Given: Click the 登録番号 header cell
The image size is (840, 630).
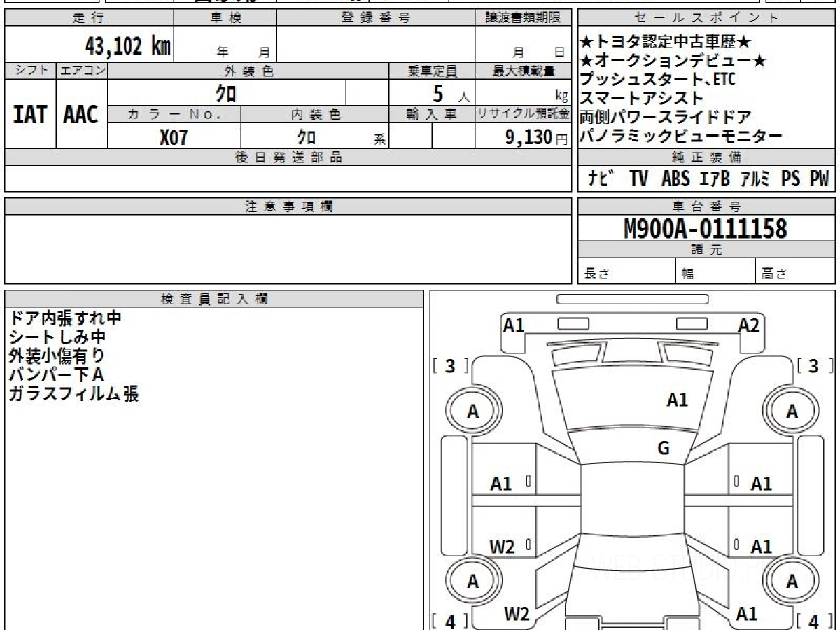Looking at the screenshot, I should click(x=376, y=17).
